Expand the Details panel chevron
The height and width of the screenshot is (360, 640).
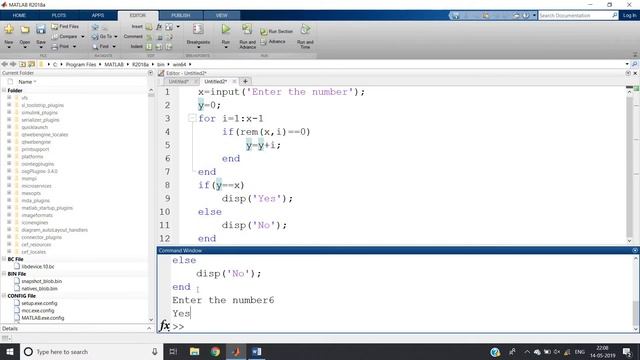(x=149, y=329)
